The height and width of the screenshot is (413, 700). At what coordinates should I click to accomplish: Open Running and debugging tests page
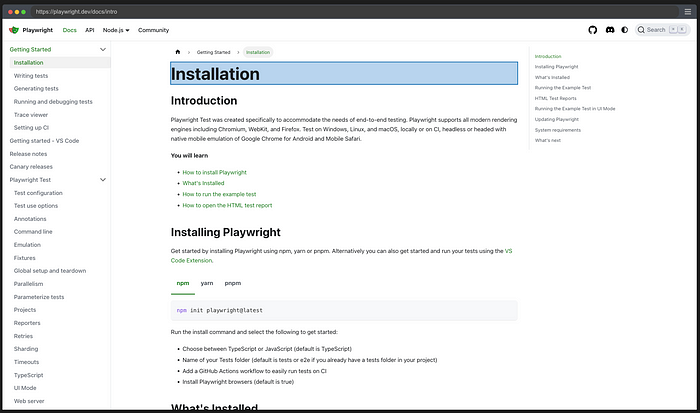[x=53, y=102]
